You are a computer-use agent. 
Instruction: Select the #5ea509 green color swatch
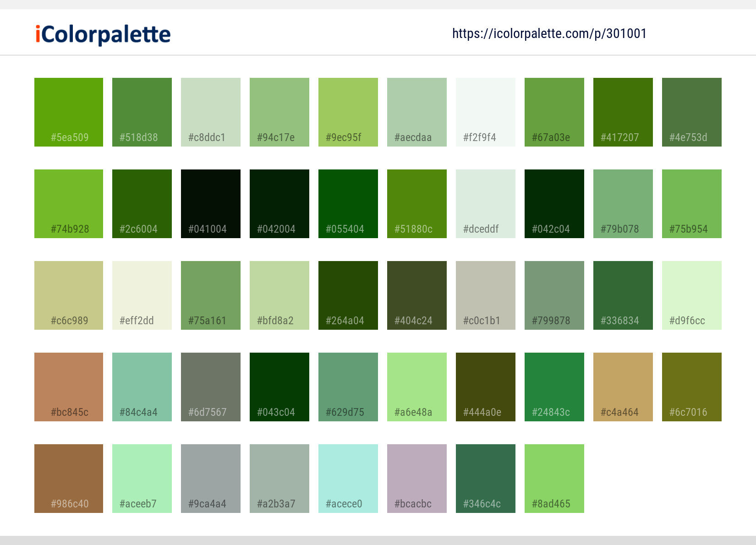click(68, 112)
